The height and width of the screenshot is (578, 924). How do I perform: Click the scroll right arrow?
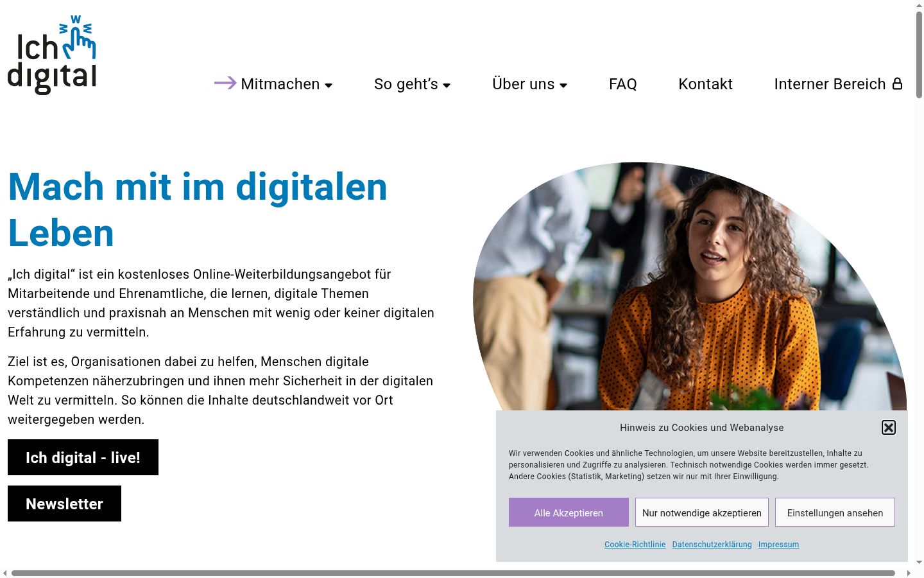pos(909,573)
